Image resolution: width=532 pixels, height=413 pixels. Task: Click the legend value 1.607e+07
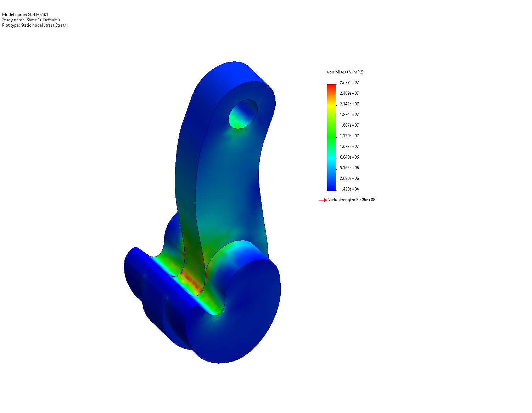[x=349, y=125]
